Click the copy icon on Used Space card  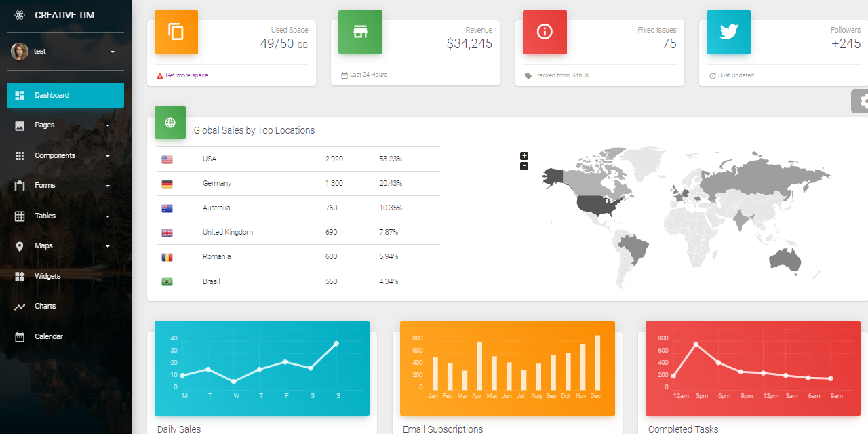coord(176,32)
